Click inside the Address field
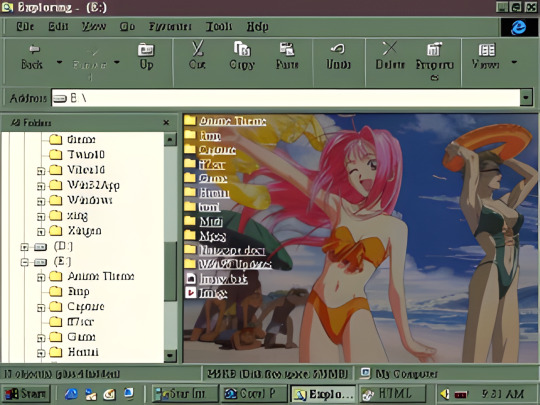This screenshot has height=405, width=540. click(x=285, y=98)
